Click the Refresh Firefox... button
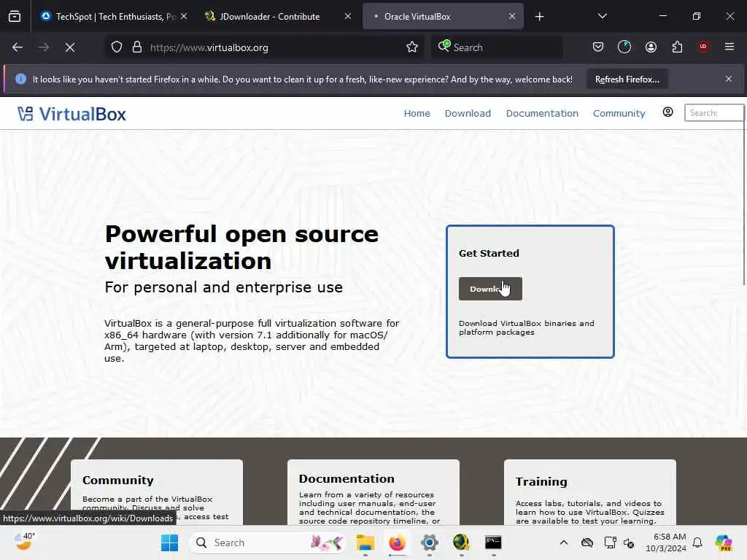 tap(627, 79)
